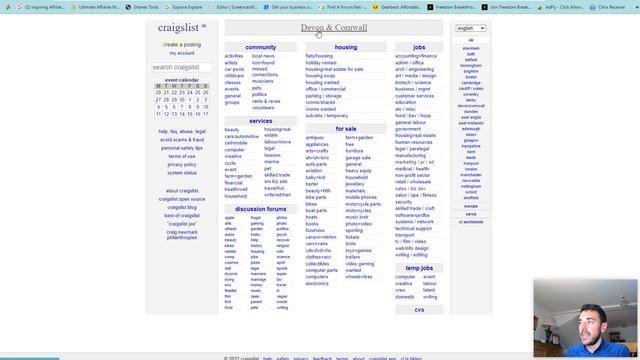Open parking / storage under housing
640x360 pixels.
pyautogui.click(x=324, y=96)
